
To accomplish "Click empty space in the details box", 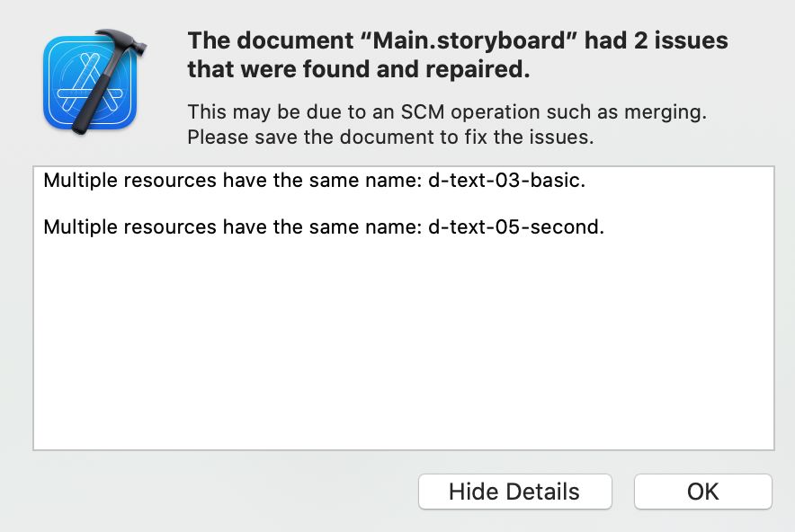I will (x=404, y=344).
